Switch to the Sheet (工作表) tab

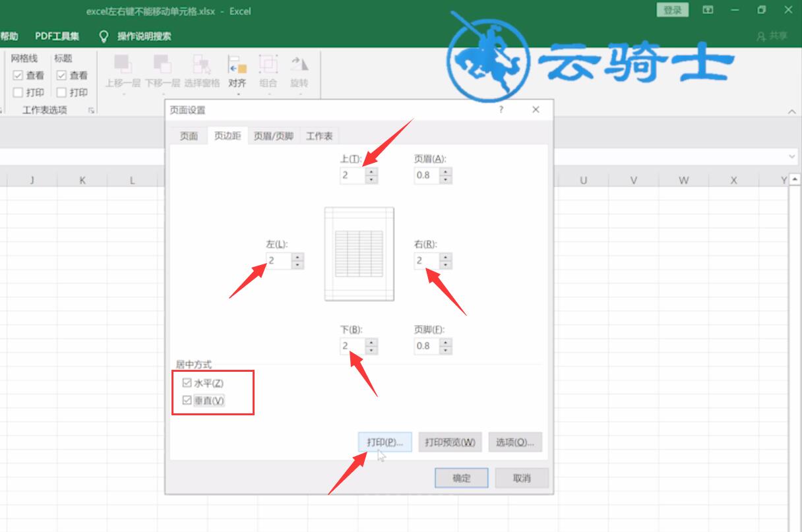(319, 136)
